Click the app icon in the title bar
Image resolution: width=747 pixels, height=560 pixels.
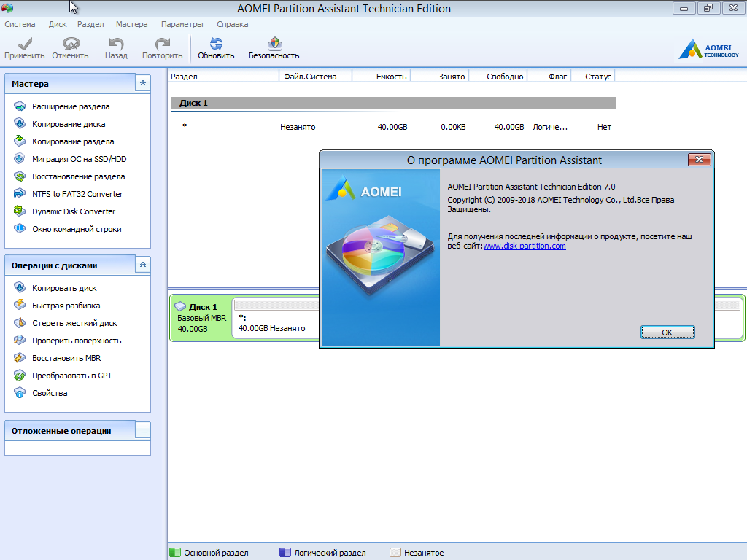pyautogui.click(x=7, y=7)
